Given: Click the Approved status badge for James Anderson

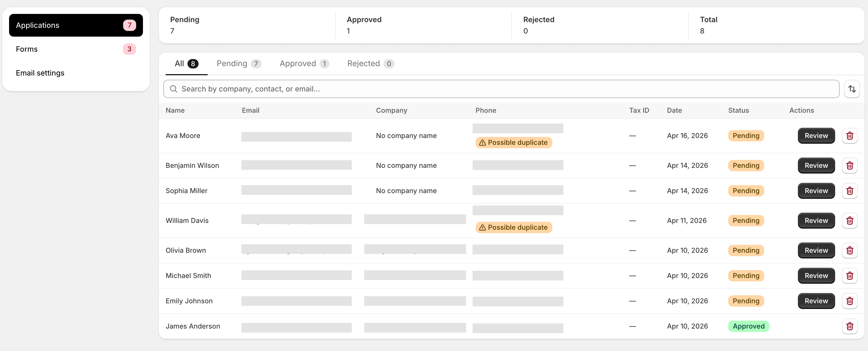Looking at the screenshot, I should (748, 326).
